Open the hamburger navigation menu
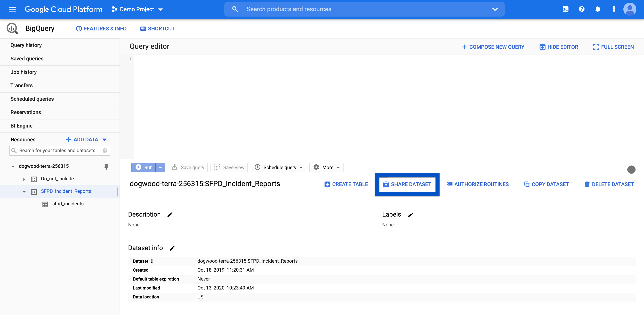644x315 pixels. click(13, 9)
